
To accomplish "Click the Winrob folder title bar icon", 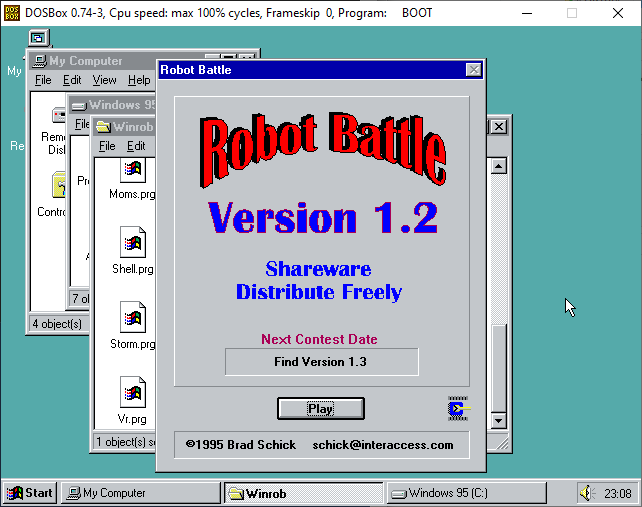I will pyautogui.click(x=103, y=127).
